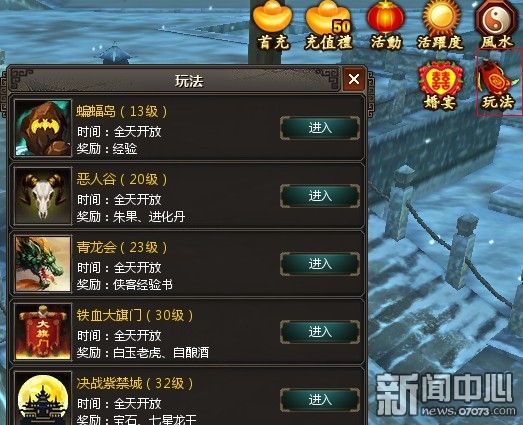The height and width of the screenshot is (425, 523).
Task: Click the 铁血大旗门 red banner thumbnail
Action: point(43,332)
